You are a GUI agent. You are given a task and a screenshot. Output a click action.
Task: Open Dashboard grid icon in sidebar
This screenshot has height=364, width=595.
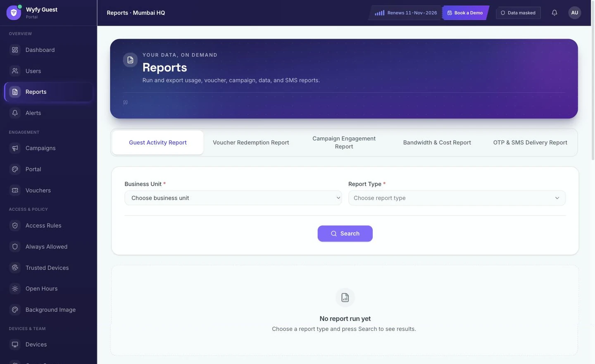15,50
